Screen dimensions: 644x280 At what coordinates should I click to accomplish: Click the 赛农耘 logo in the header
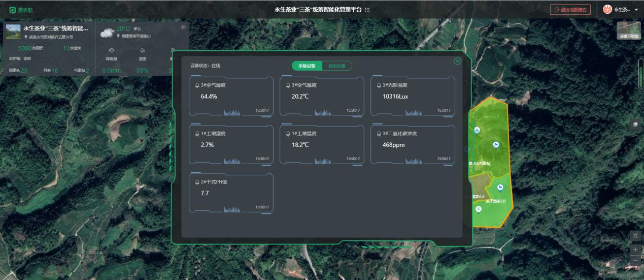click(21, 10)
